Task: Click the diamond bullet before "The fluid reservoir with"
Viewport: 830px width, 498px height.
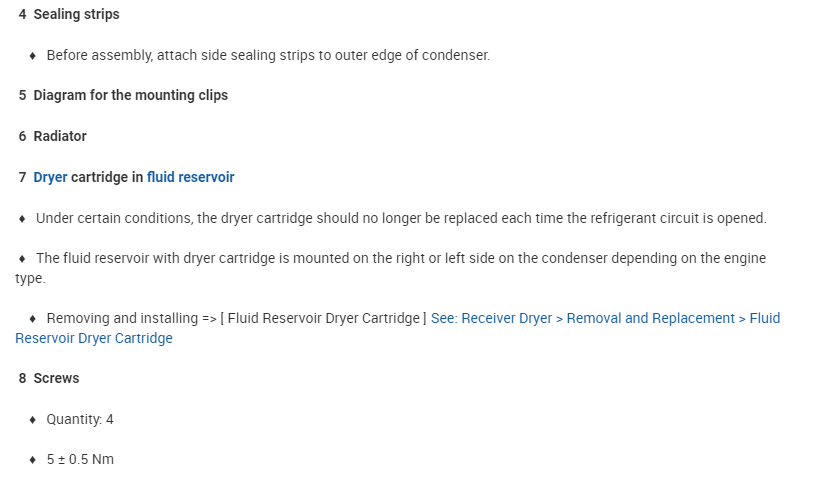Action: [x=22, y=258]
